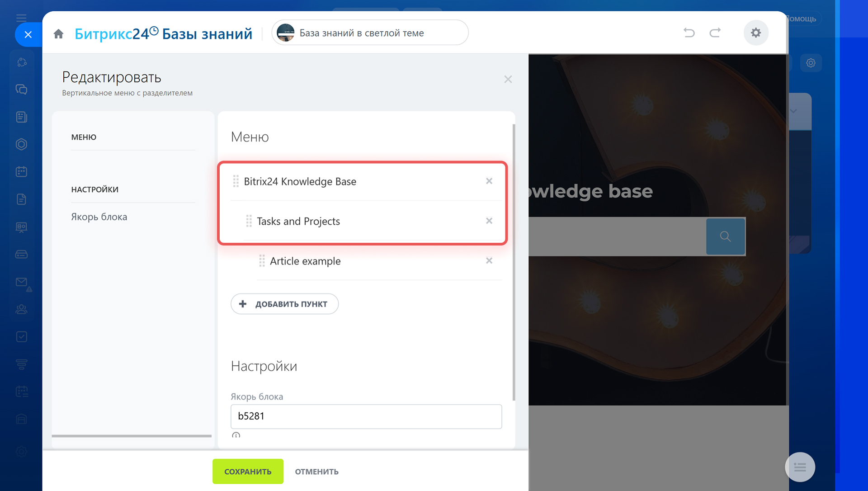Click the undo arrow icon

(x=689, y=33)
